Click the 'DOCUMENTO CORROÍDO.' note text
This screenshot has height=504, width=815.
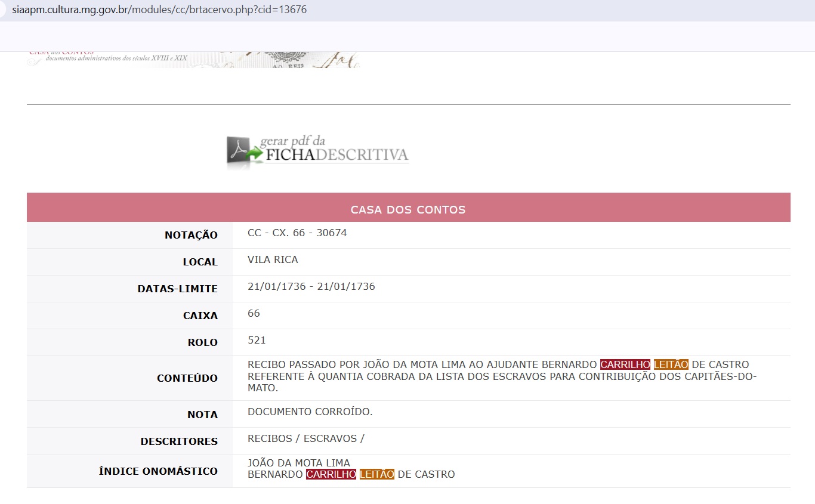point(310,412)
